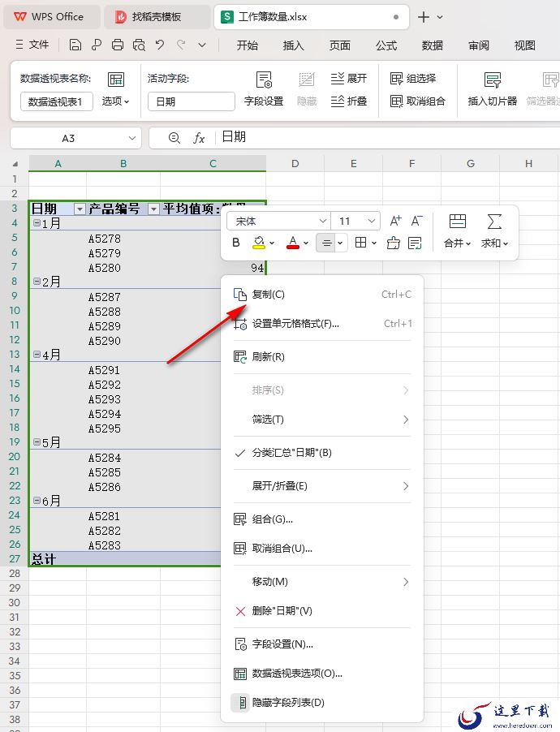Viewport: 560px width, 732px height.
Task: Click the decrease font size icon
Action: pyautogui.click(x=417, y=221)
